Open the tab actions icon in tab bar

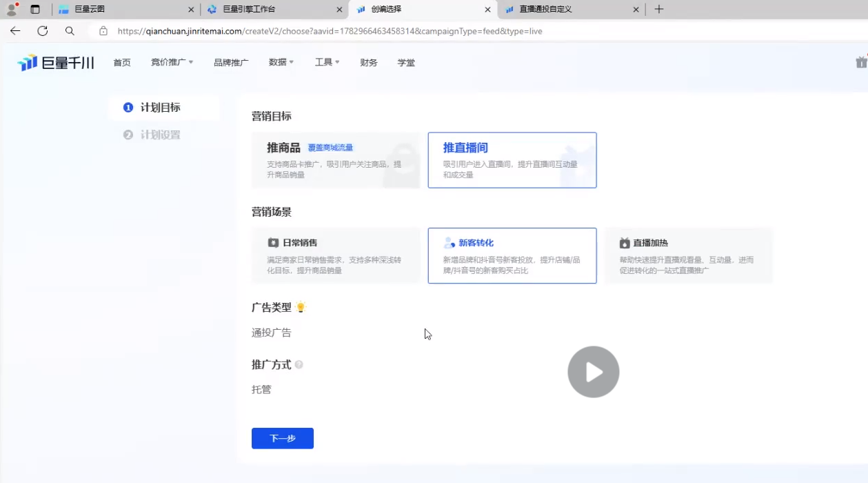point(35,10)
